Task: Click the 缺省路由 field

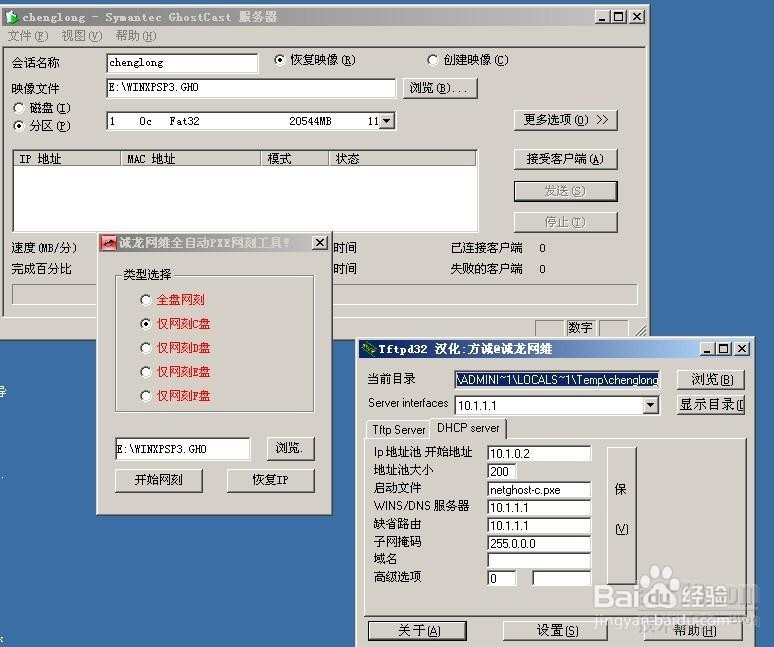Action: coord(539,525)
